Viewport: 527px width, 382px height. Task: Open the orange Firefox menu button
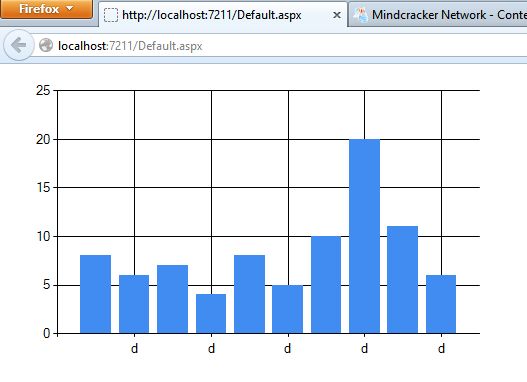click(x=46, y=9)
